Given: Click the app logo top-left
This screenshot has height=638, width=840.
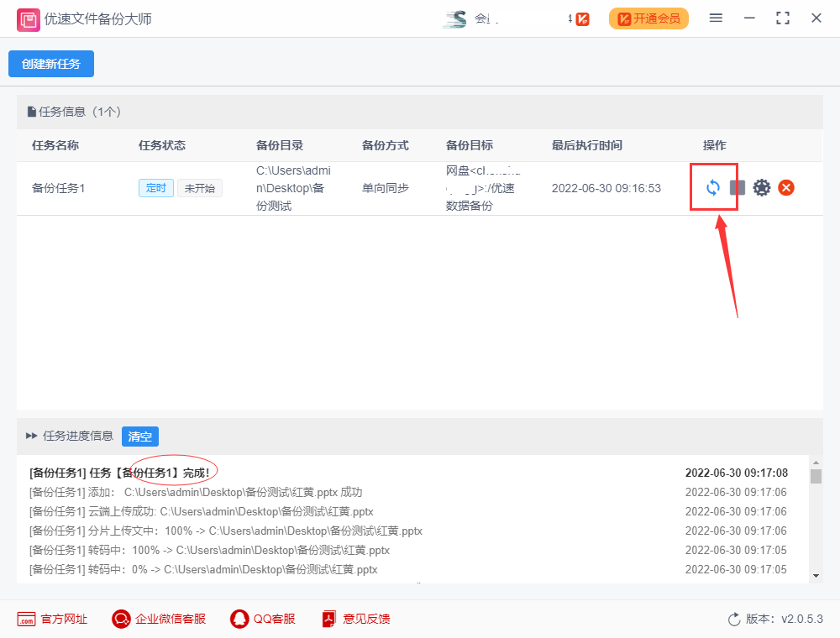Looking at the screenshot, I should [x=28, y=18].
